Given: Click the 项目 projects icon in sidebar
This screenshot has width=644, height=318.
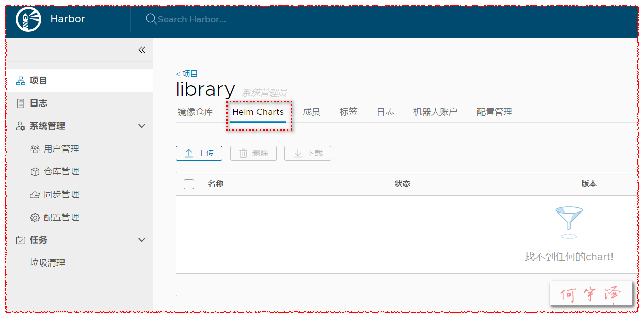Looking at the screenshot, I should [x=21, y=81].
